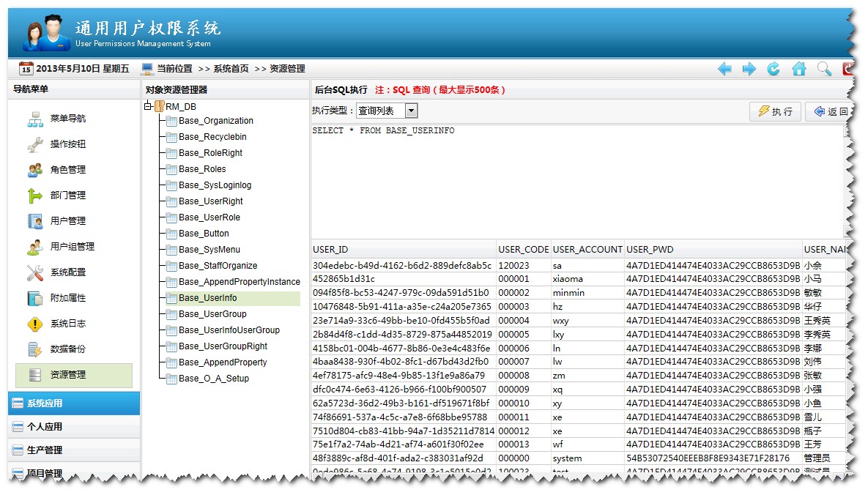Open 用户管理 user management icon

coord(35,220)
